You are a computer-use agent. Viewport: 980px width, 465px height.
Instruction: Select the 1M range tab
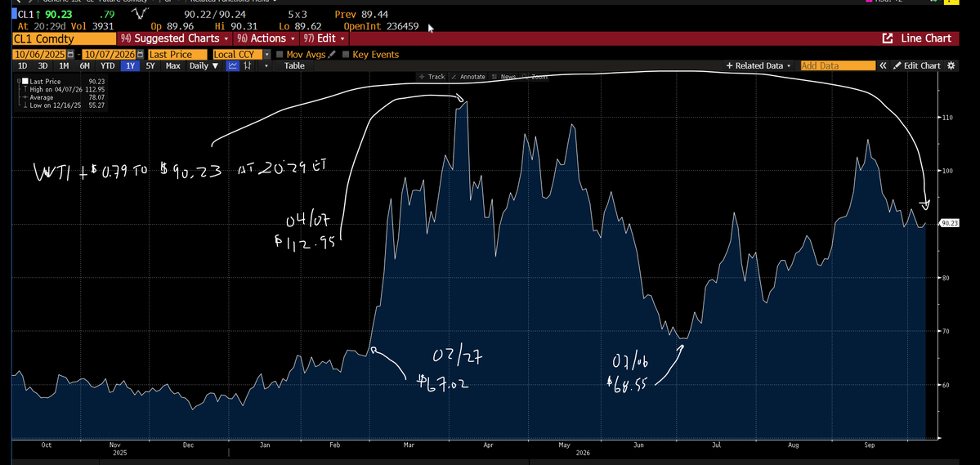(x=64, y=65)
